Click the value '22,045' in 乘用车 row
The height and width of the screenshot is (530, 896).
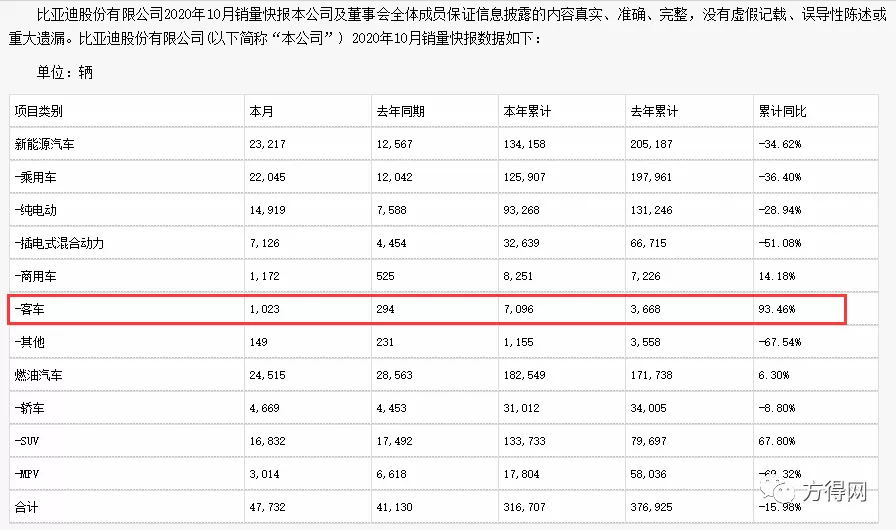coord(267,178)
